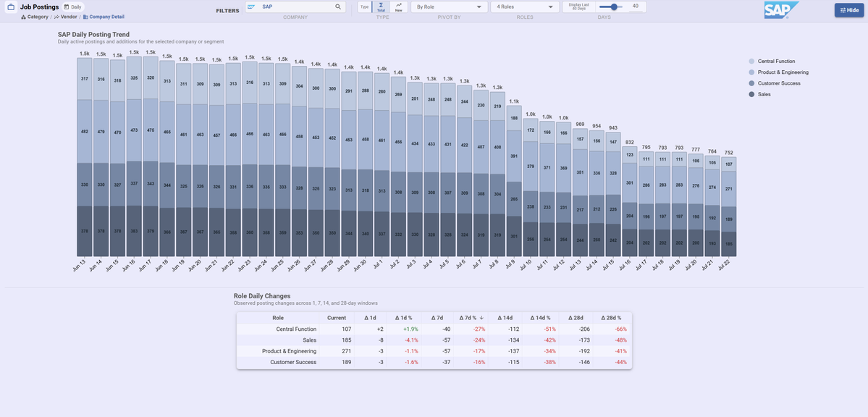Click the Jun 17 bar's 343 segment
Screen dimensions: 868x417
click(151, 184)
